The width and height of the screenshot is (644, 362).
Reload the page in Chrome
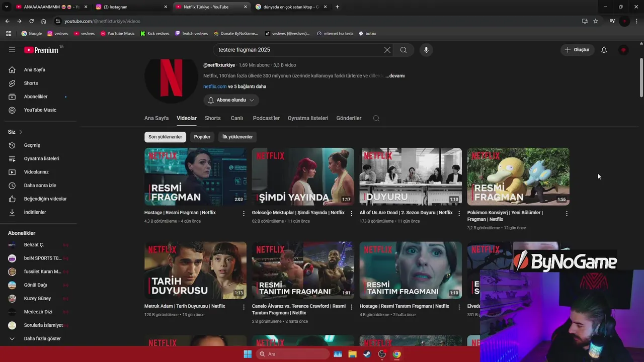[x=31, y=21]
